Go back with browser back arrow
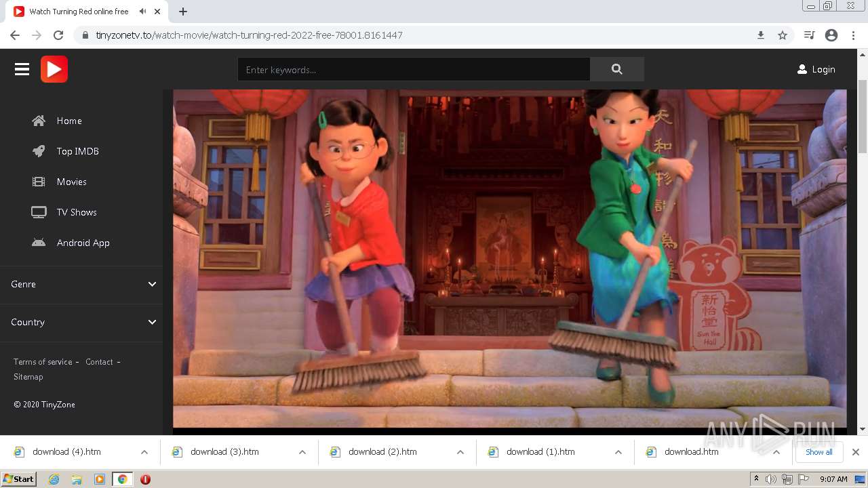Viewport: 868px width, 488px height. (15, 35)
